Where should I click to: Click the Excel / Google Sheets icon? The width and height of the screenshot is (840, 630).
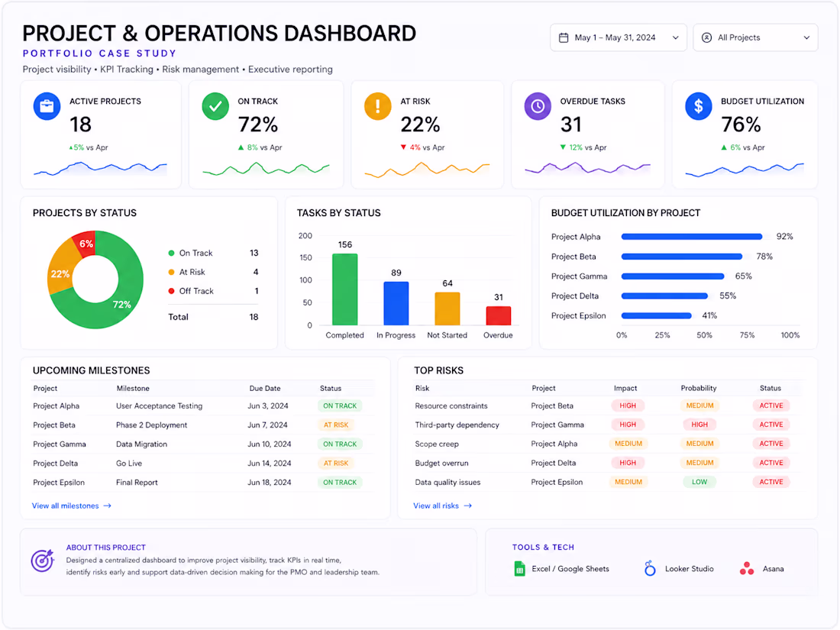point(519,569)
